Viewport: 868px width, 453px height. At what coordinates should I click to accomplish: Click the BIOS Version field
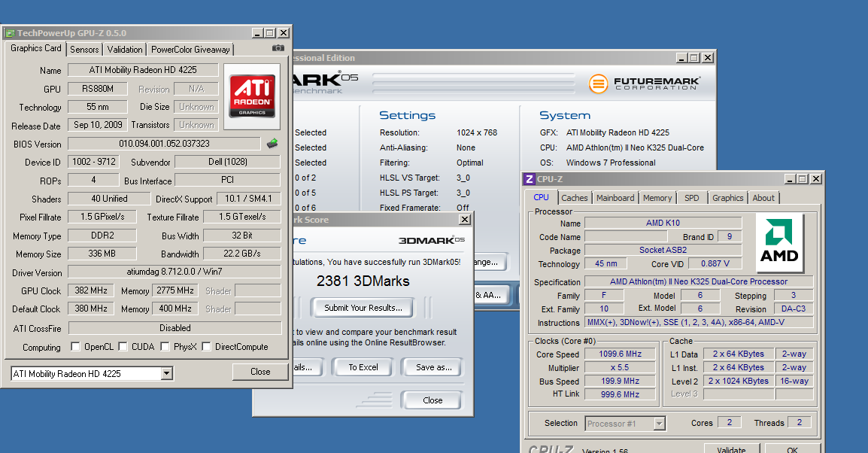pyautogui.click(x=164, y=144)
